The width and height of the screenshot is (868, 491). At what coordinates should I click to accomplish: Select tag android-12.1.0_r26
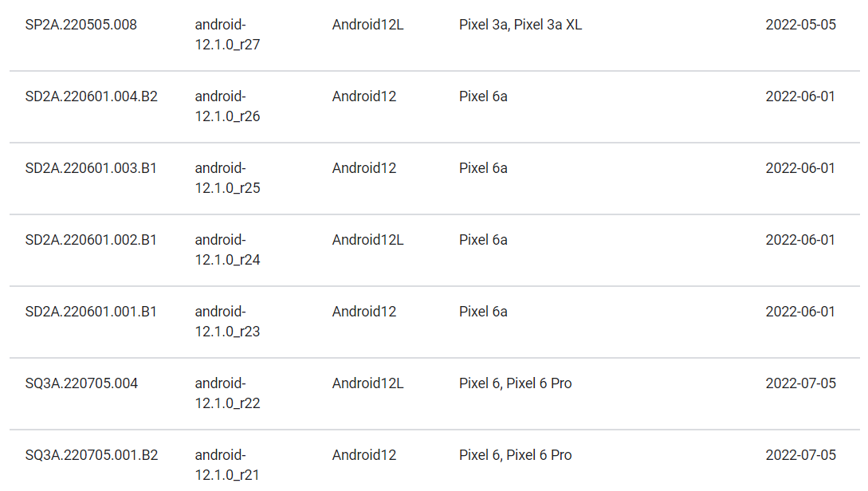click(228, 106)
